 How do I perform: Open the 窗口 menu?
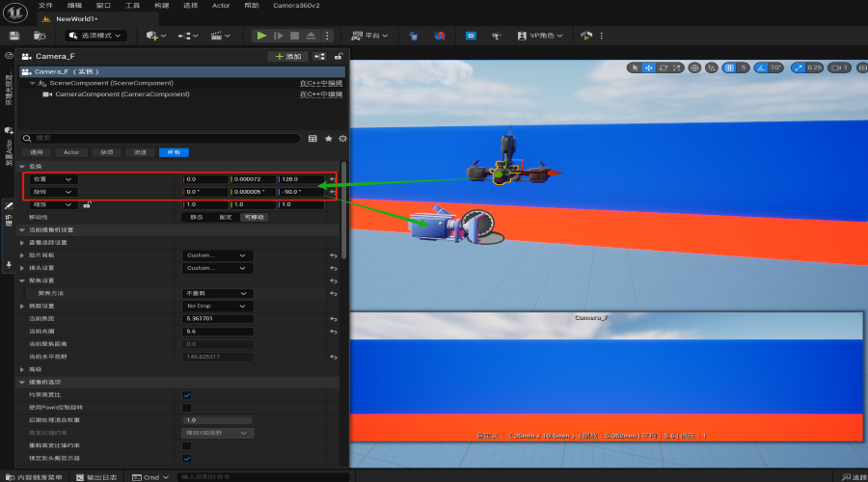point(103,6)
